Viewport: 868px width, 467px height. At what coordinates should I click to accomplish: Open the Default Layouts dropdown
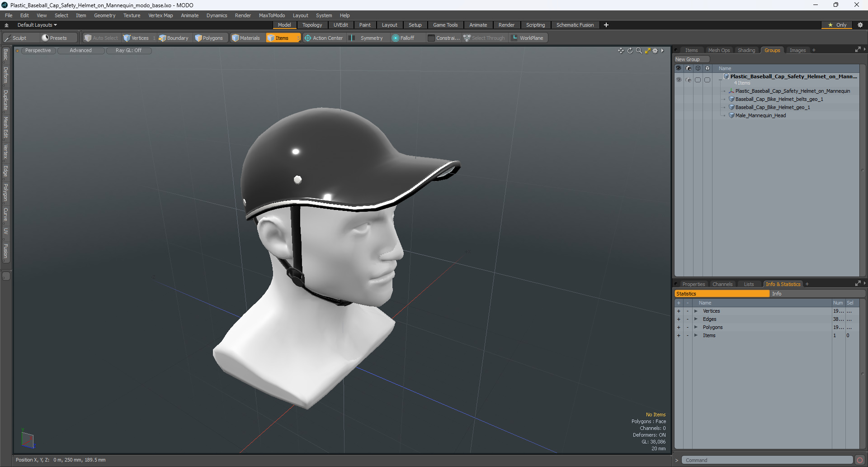pos(37,25)
